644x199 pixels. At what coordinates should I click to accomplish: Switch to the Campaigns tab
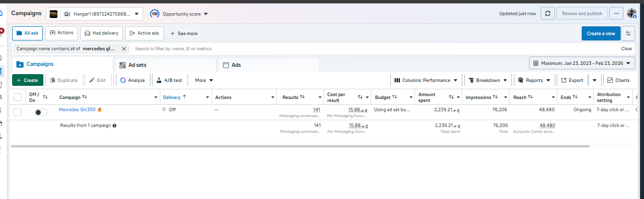point(62,64)
